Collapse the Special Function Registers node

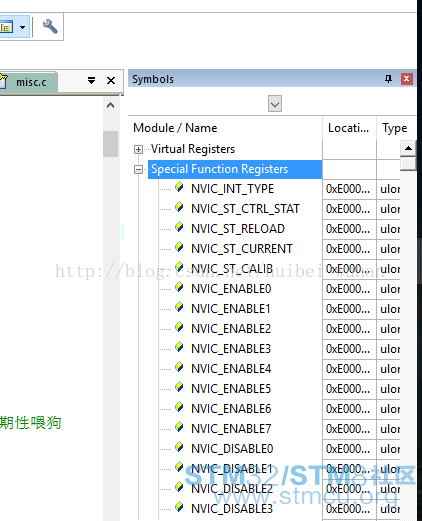[x=138, y=169]
